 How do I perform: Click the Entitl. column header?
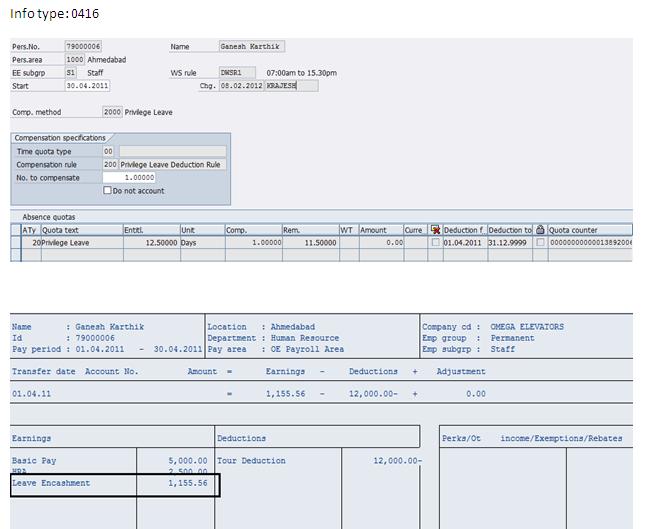point(150,230)
